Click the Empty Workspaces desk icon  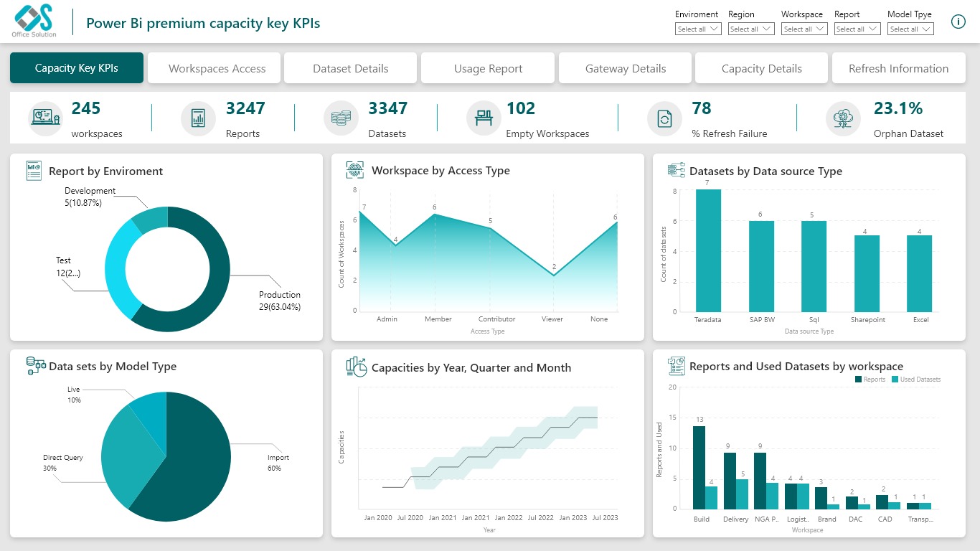(x=484, y=118)
